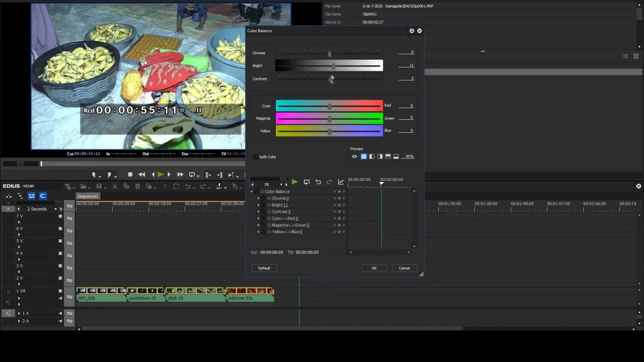The height and width of the screenshot is (362, 644).
Task: Select the left-half split preview icon
Action: point(372,156)
